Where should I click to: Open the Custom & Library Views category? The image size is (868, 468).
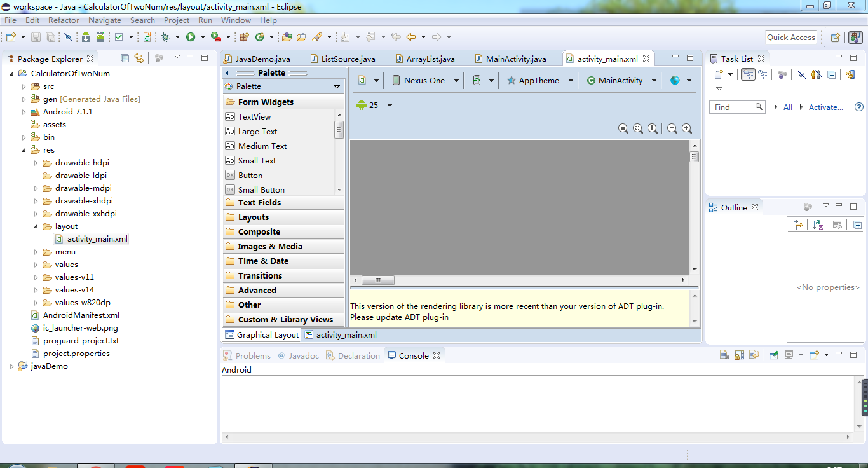[x=283, y=320]
